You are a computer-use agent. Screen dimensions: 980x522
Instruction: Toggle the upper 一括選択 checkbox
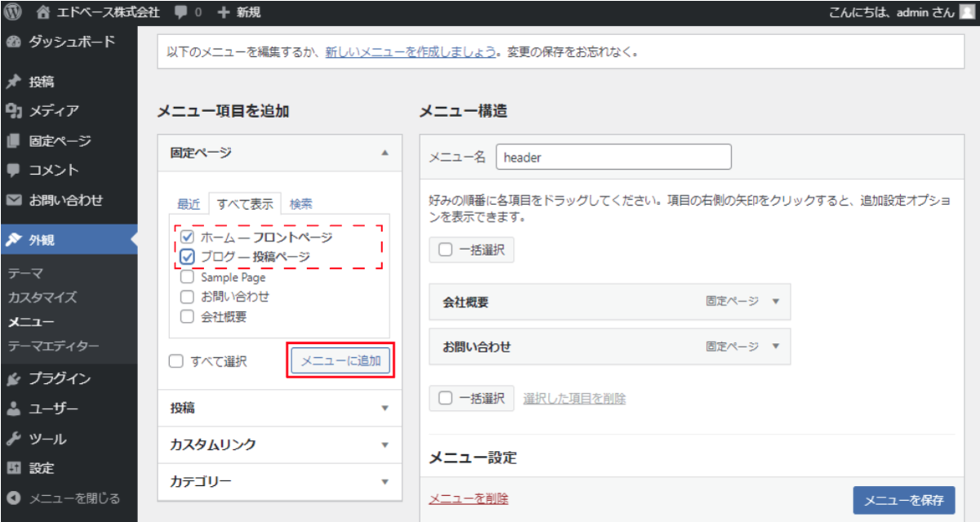coord(445,250)
